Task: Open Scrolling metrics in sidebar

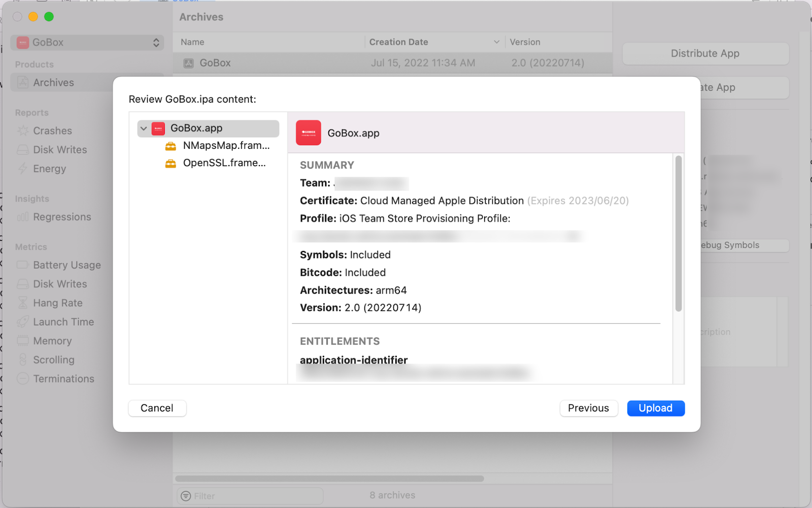Action: tap(53, 360)
